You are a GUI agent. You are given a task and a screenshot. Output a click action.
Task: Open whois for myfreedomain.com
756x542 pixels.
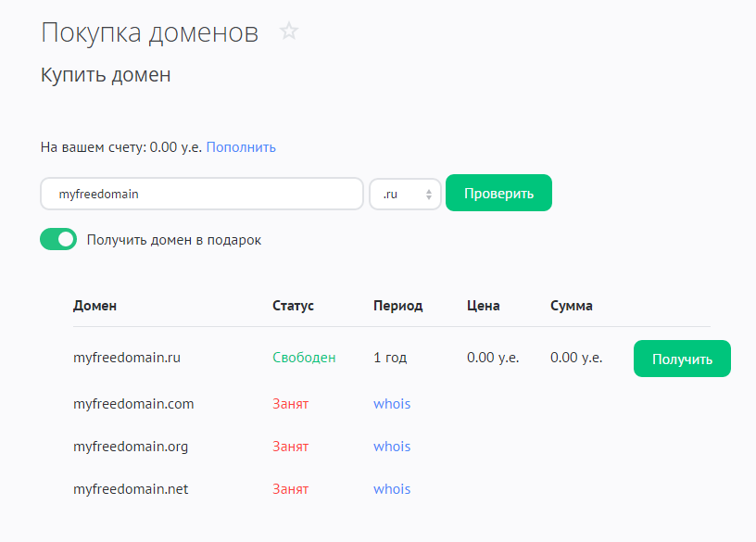(x=392, y=404)
